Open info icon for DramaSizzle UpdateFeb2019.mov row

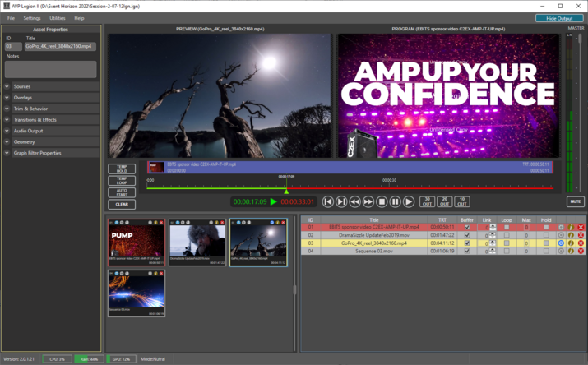point(571,235)
